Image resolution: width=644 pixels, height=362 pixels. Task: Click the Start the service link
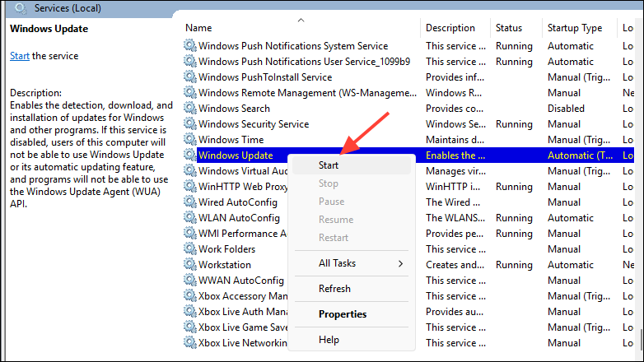[19, 56]
